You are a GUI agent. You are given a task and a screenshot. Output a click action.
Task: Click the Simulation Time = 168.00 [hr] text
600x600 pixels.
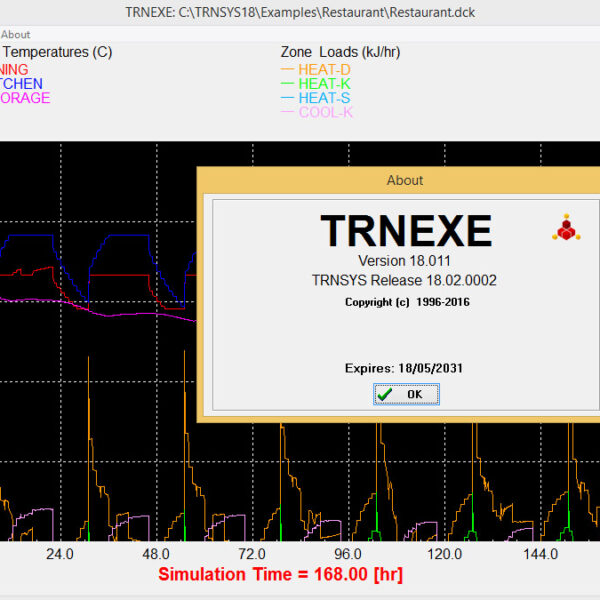(280, 575)
